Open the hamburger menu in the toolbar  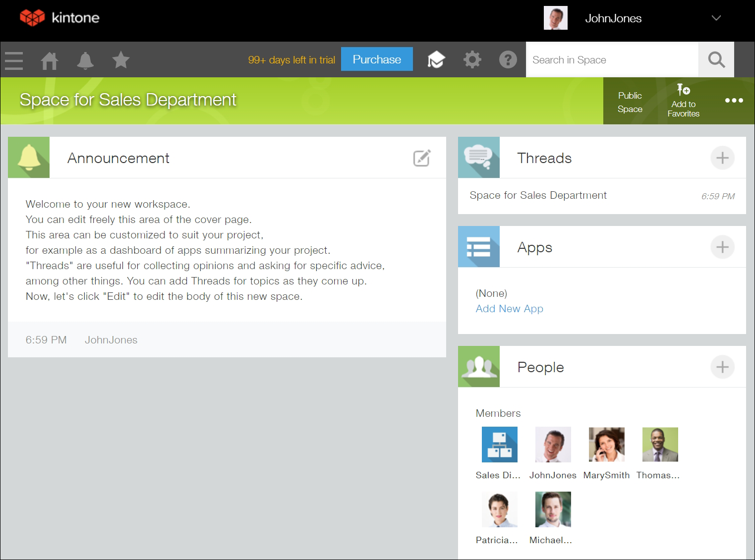tap(13, 60)
